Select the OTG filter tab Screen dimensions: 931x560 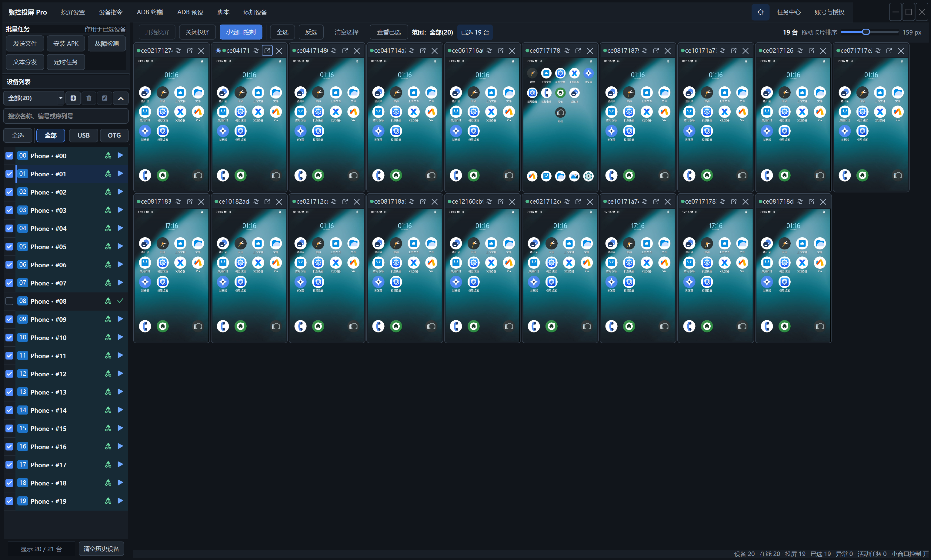[x=114, y=135]
